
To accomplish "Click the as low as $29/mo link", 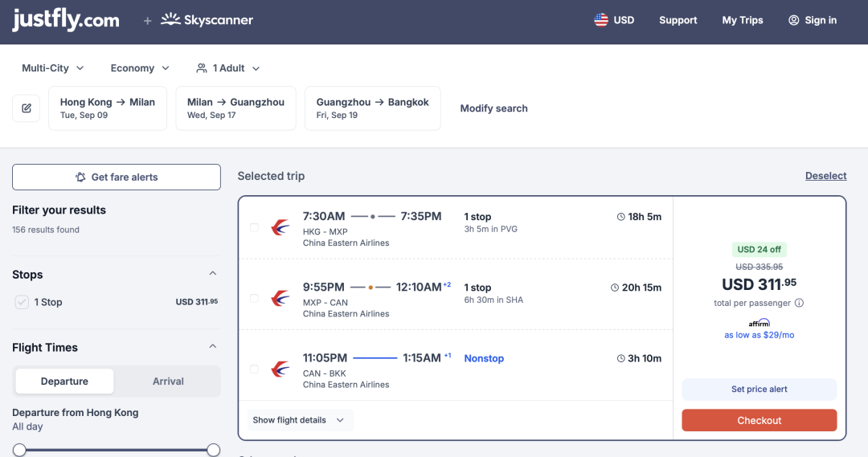I will tap(759, 335).
